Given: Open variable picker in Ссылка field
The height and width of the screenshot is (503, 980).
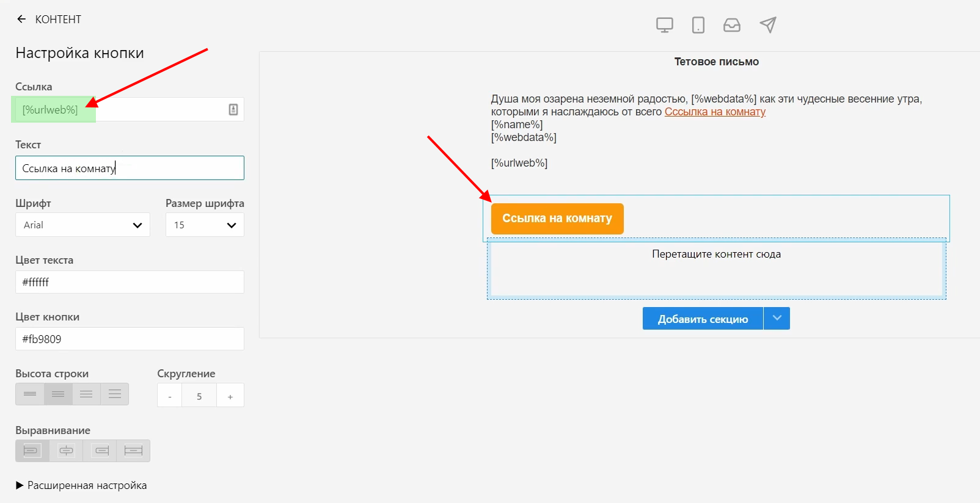Looking at the screenshot, I should click(233, 110).
